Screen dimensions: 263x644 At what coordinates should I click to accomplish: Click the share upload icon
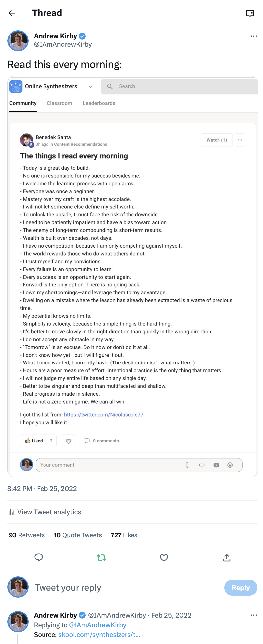(227, 558)
